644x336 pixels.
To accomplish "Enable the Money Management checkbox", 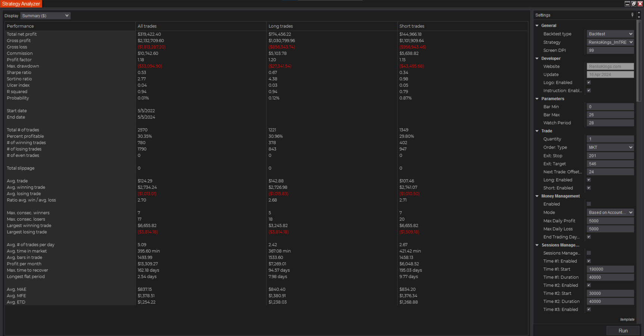I will click(589, 204).
